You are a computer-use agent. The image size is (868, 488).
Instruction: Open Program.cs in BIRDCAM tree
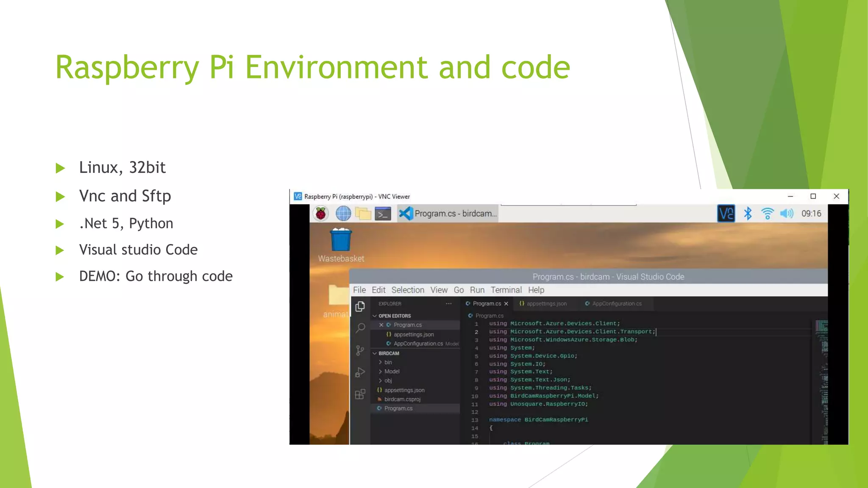[398, 408]
